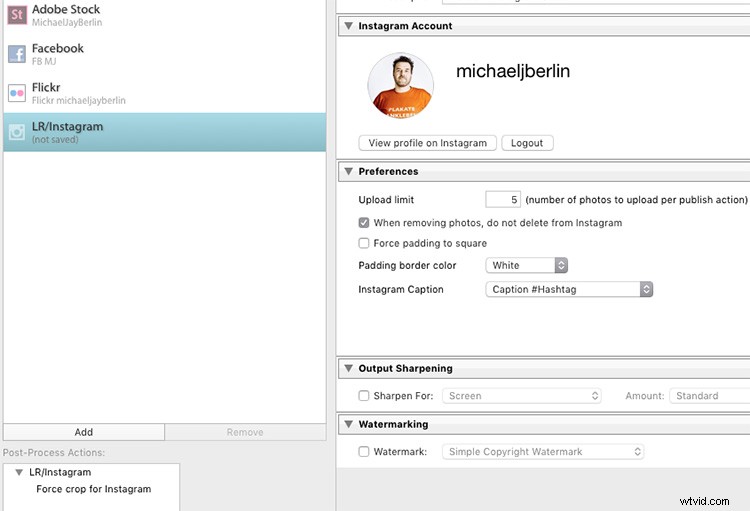This screenshot has height=511, width=750.
Task: Click the Facebook service icon
Action: pyautogui.click(x=16, y=54)
